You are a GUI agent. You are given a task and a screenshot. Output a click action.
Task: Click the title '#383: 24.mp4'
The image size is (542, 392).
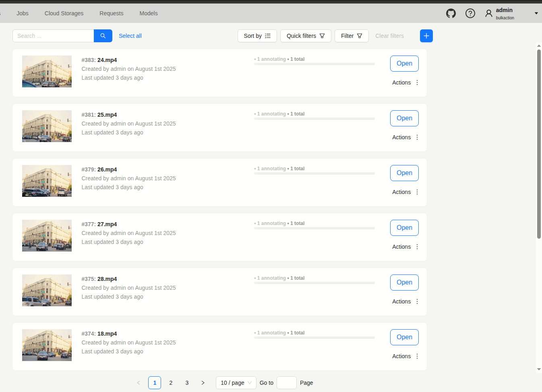pos(99,60)
